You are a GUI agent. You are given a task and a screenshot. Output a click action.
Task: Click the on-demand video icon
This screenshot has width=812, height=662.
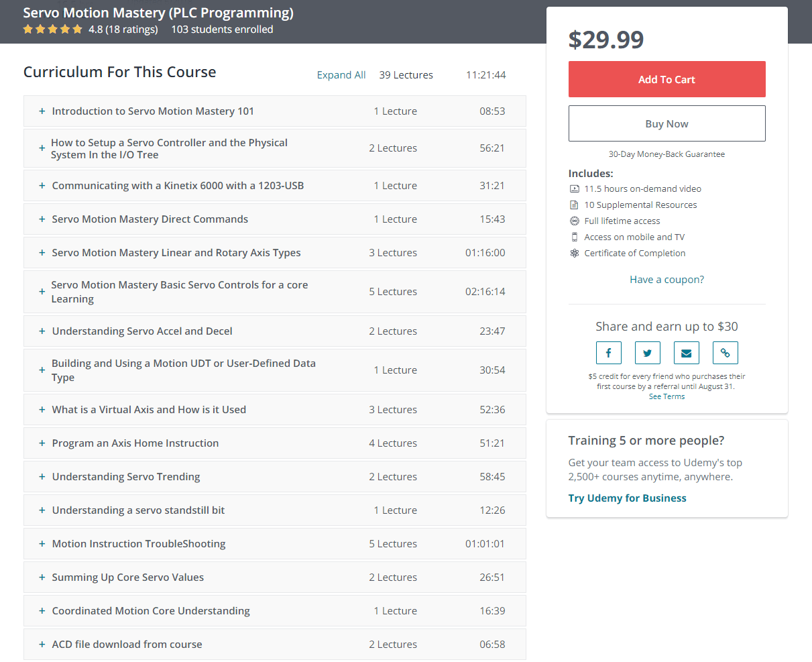tap(575, 189)
